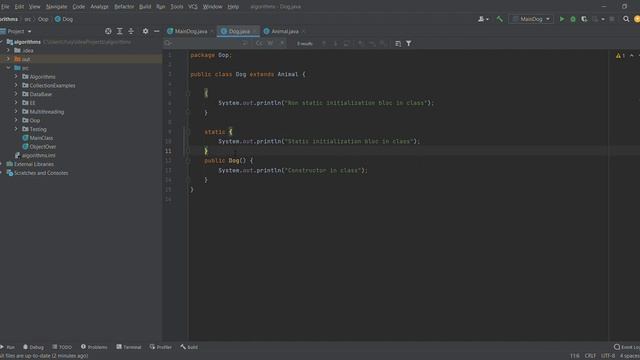Collapse the src folder
Viewport: 640px width, 360px height.
click(x=8, y=68)
